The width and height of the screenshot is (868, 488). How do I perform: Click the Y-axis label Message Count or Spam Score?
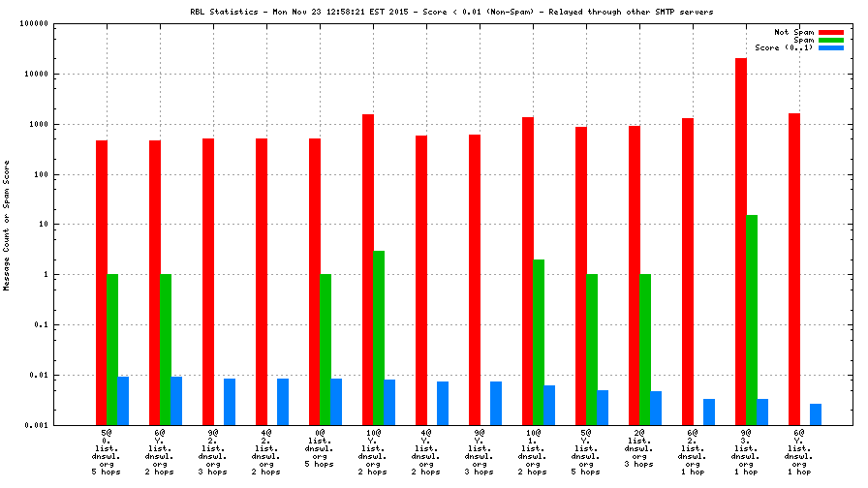(x=8, y=225)
